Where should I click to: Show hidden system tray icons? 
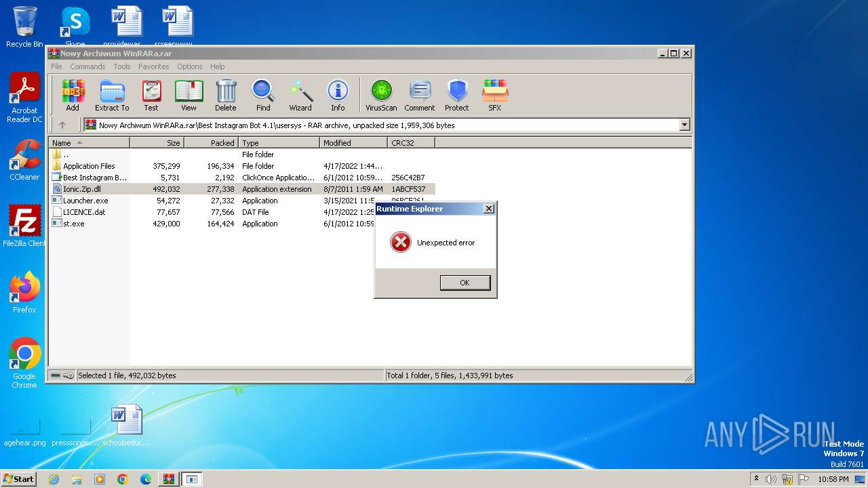(x=756, y=479)
